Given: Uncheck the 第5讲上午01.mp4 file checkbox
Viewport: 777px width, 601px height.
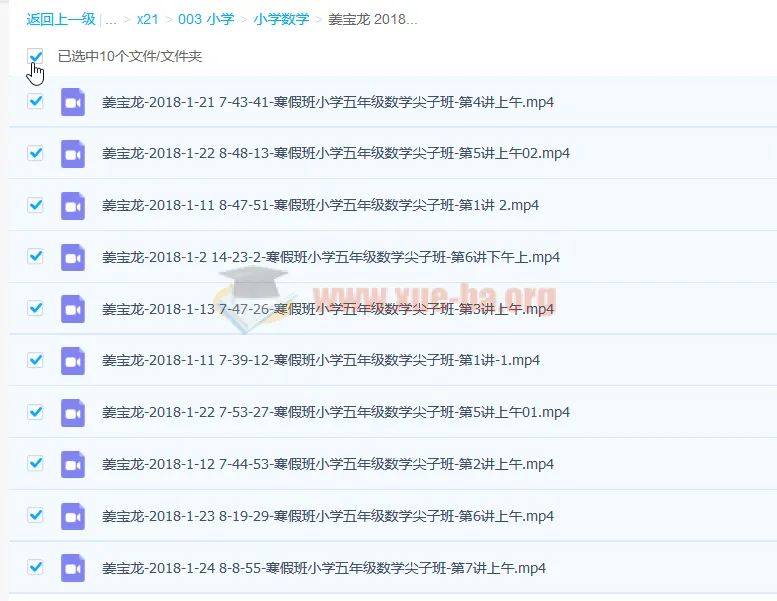Looking at the screenshot, I should tap(35, 412).
